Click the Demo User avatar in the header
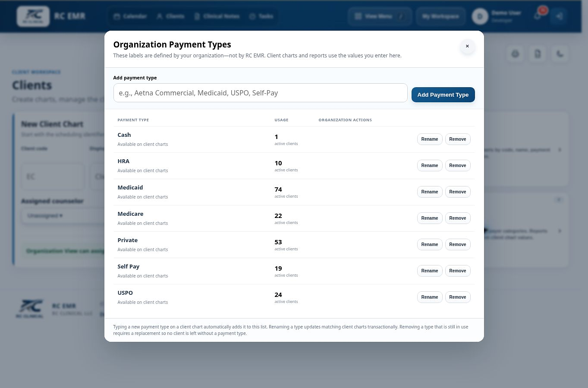Screen dimensions: 588x388 (480, 16)
